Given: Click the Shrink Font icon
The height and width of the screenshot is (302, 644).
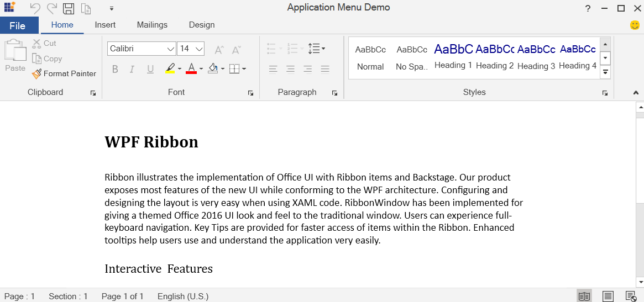Looking at the screenshot, I should pyautogui.click(x=236, y=50).
